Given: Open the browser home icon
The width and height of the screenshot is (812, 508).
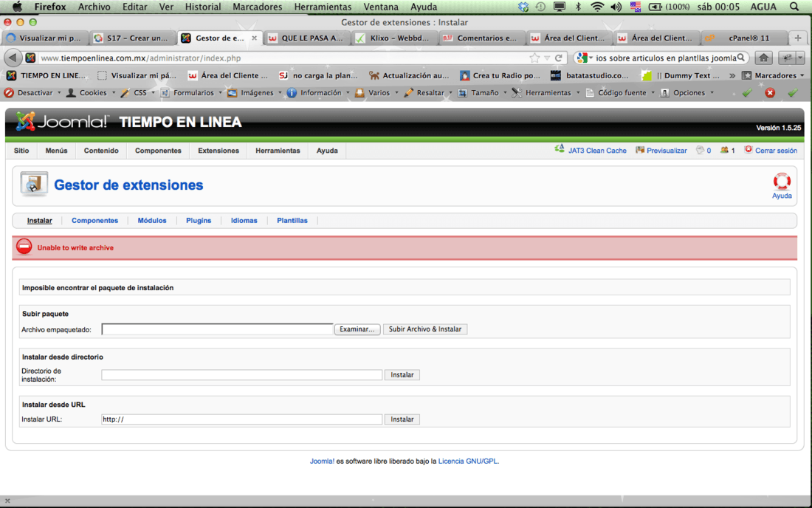Looking at the screenshot, I should coord(763,58).
